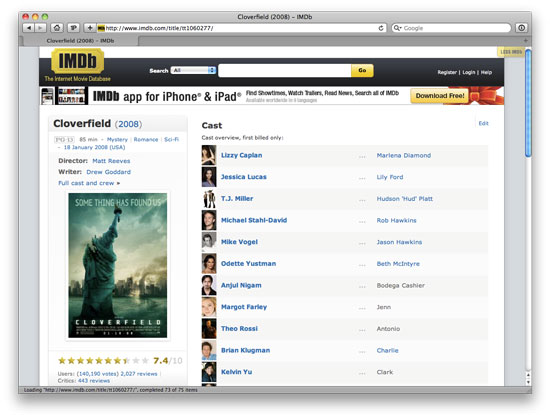The height and width of the screenshot is (415, 550).
Task: Open the Romance genre link
Action: pyautogui.click(x=146, y=139)
